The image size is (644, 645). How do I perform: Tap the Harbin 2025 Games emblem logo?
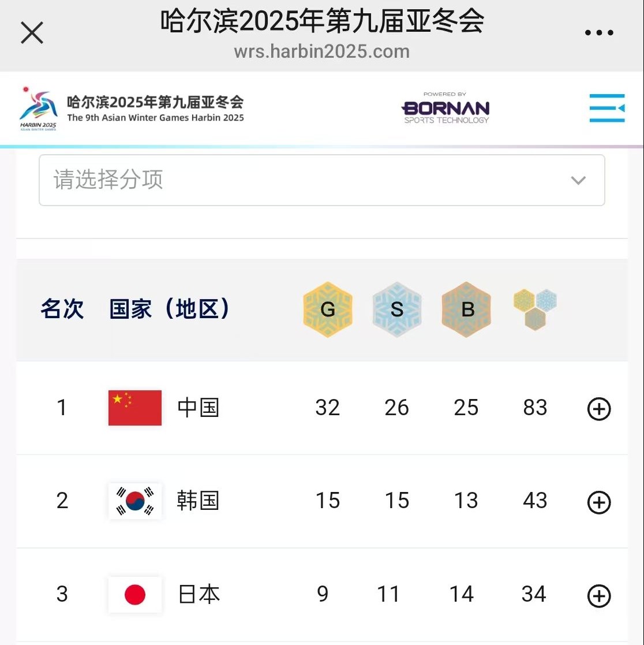pos(38,109)
